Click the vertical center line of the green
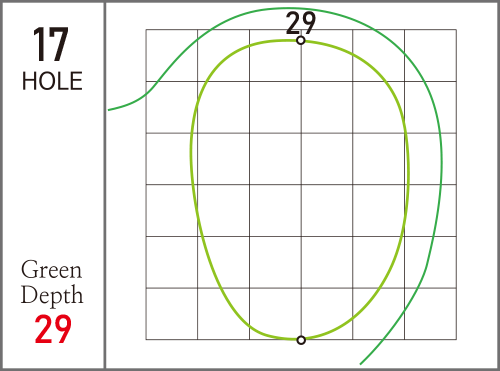Image resolution: width=500 pixels, height=371 pixels. 301,190
